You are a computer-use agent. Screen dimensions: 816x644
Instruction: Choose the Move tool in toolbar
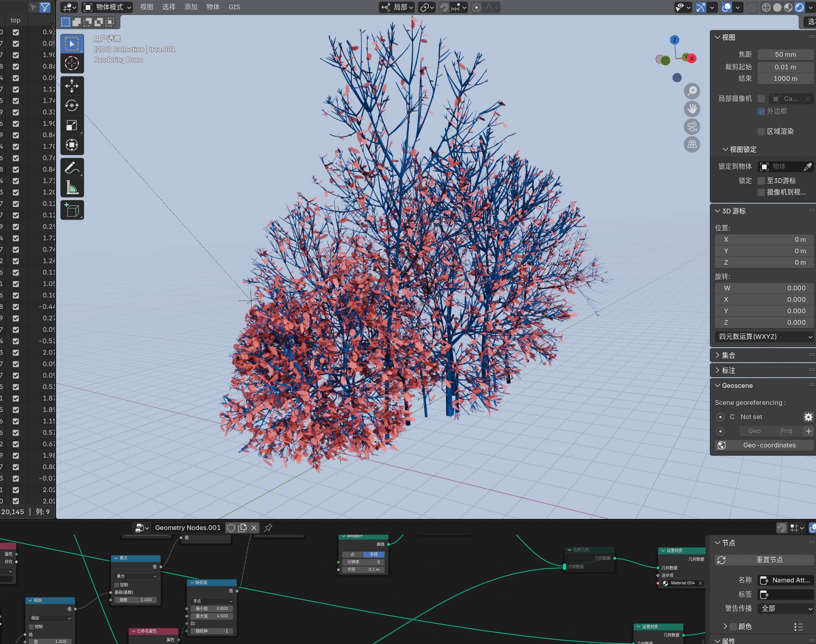(72, 86)
